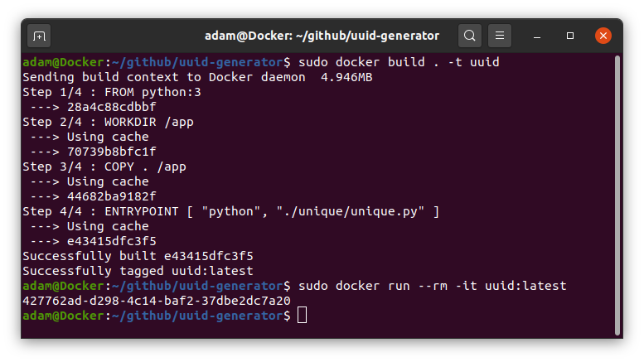Click 'Successfully tagged uuid:latest' line
The height and width of the screenshot is (362, 644).
pos(138,272)
